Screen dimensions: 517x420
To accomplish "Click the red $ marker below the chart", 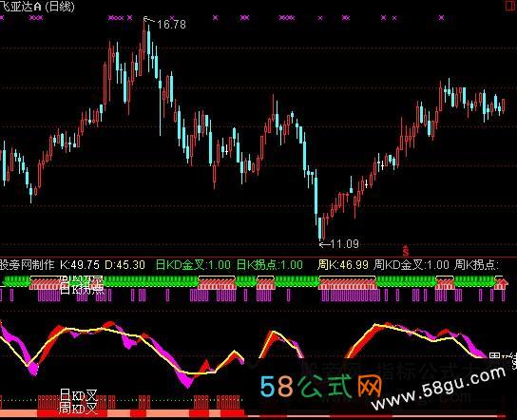I will pyautogui.click(x=406, y=251).
